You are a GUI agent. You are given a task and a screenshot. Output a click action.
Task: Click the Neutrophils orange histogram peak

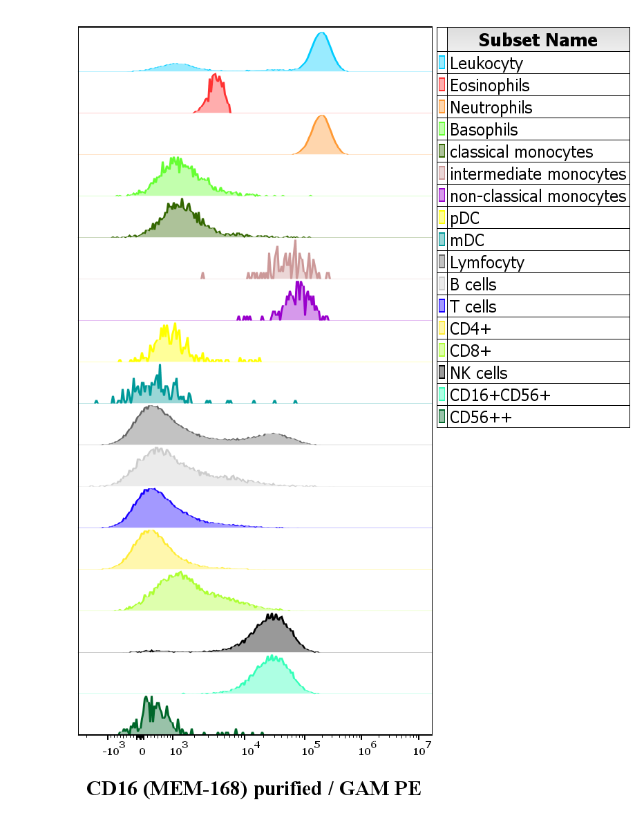[x=321, y=136]
